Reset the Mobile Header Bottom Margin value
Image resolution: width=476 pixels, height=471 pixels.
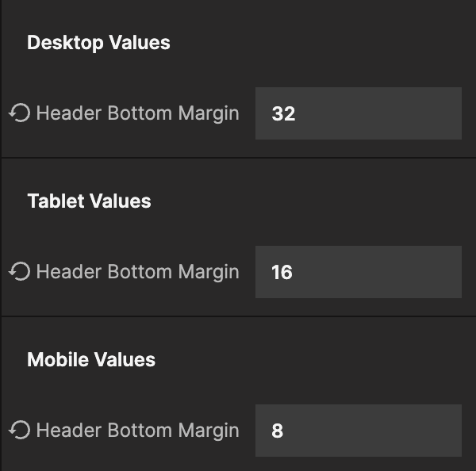(x=19, y=431)
